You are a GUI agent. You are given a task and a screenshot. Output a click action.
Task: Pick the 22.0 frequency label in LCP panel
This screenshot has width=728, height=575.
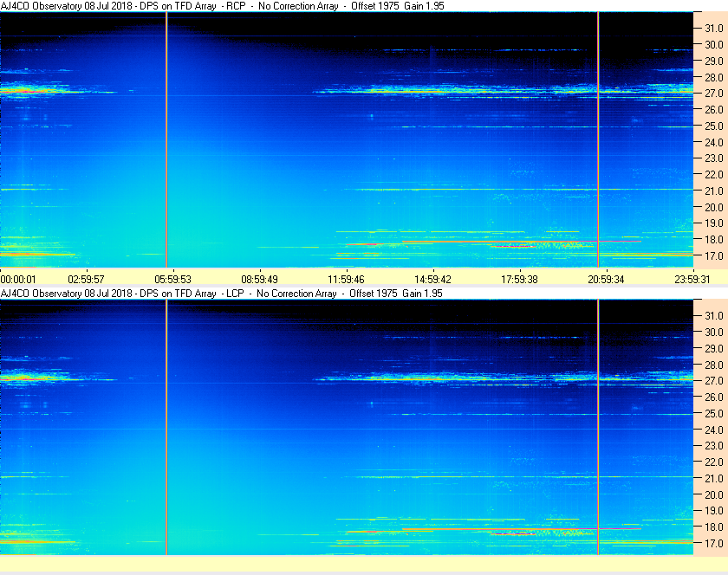pyautogui.click(x=714, y=462)
